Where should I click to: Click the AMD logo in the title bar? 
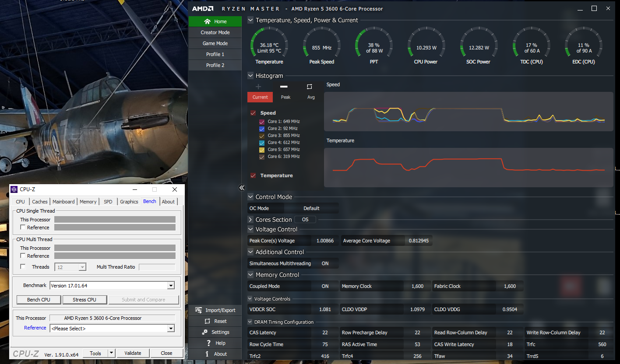pyautogui.click(x=203, y=9)
